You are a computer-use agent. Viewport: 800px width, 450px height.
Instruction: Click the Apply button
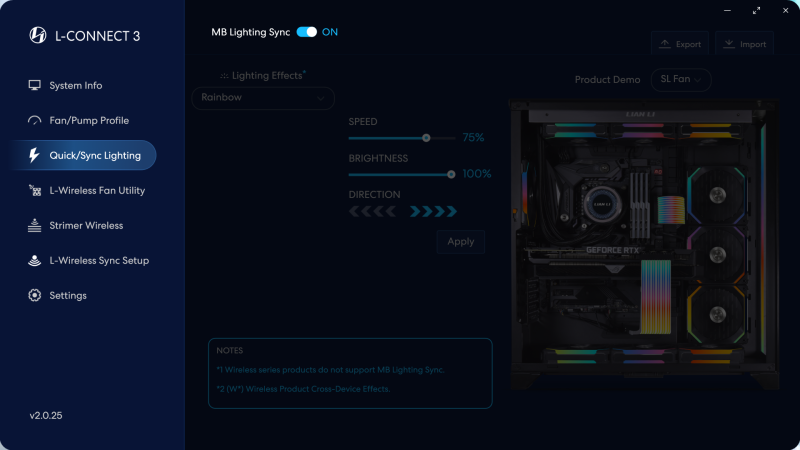(461, 242)
